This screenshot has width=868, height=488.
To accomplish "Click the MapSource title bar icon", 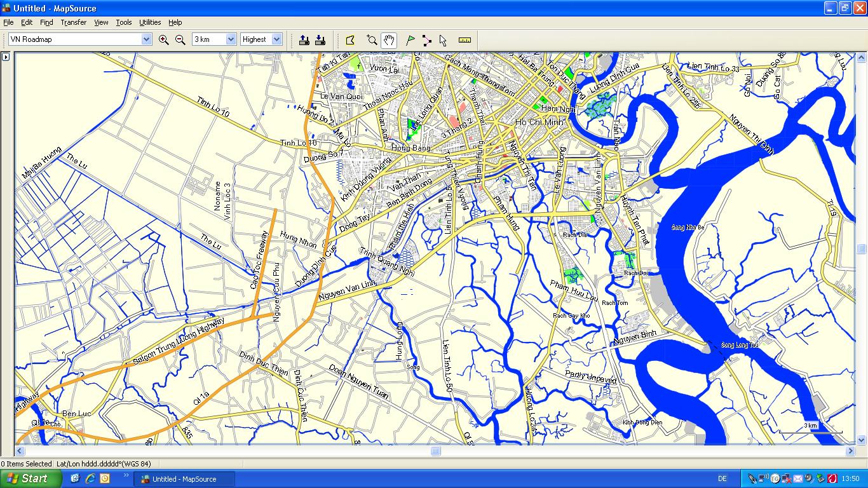I will pyautogui.click(x=6, y=8).
